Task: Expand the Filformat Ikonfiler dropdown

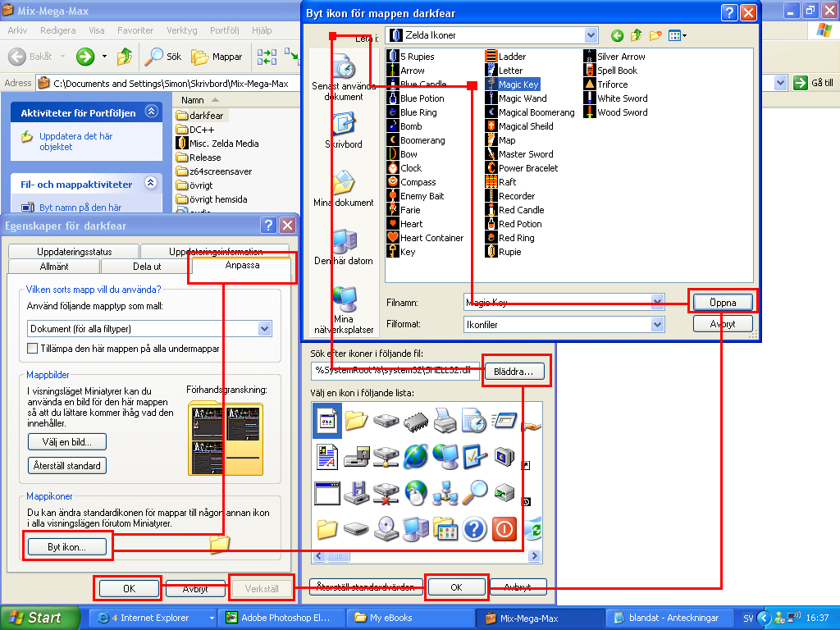Action: pos(658,324)
